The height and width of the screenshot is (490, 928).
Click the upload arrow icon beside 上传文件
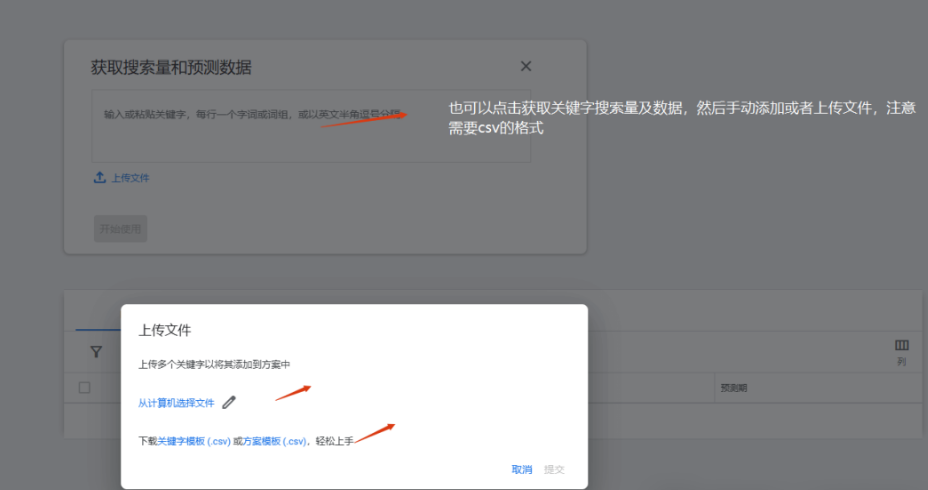click(x=99, y=178)
